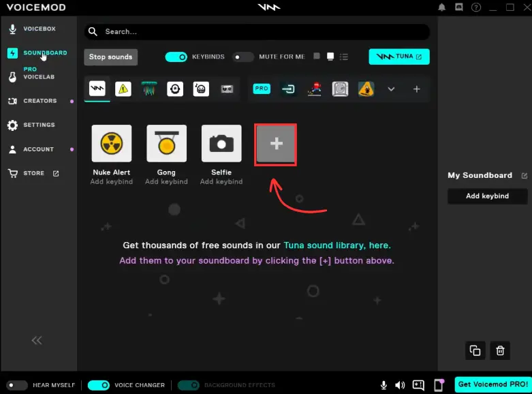Open the Store link
Image resolution: width=532 pixels, height=394 pixels.
tap(33, 173)
